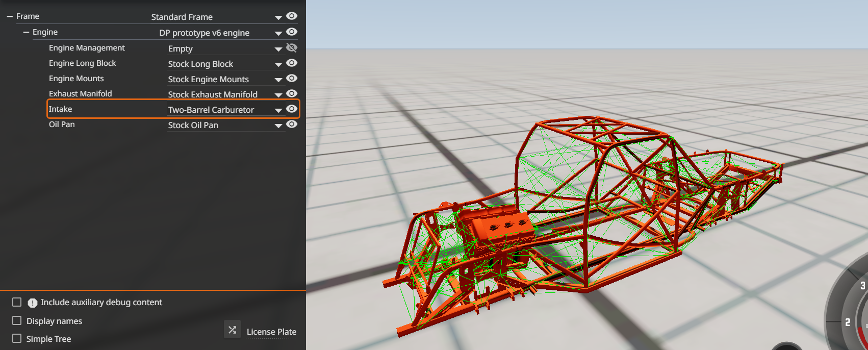Open the Stock Long Block dropdown

(x=225, y=64)
